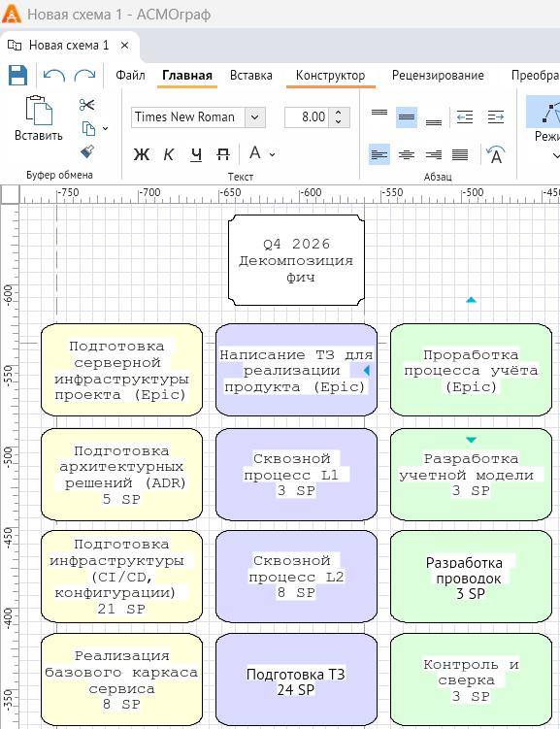Open the Times New Roman font dropdown
560x729 pixels.
click(x=255, y=117)
